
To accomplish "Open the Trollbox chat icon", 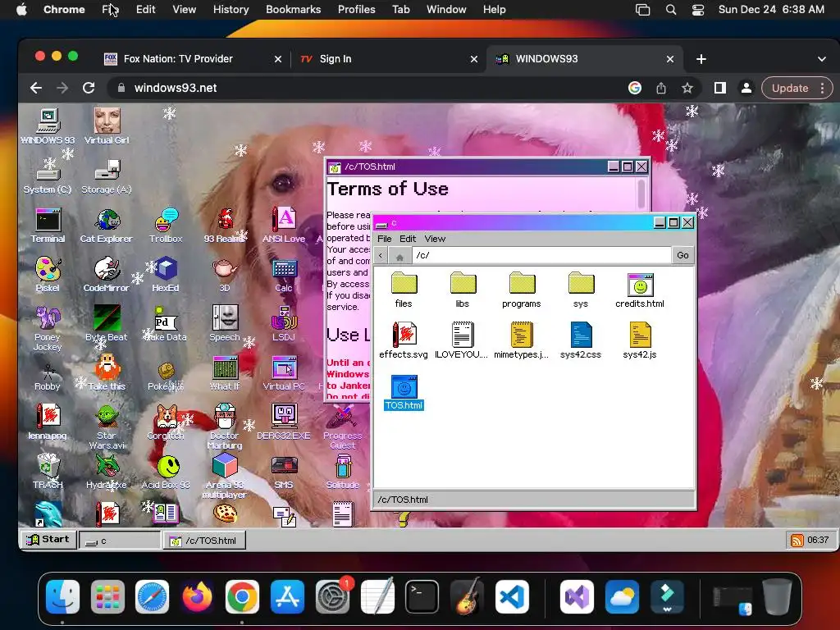I will pyautogui.click(x=166, y=226).
